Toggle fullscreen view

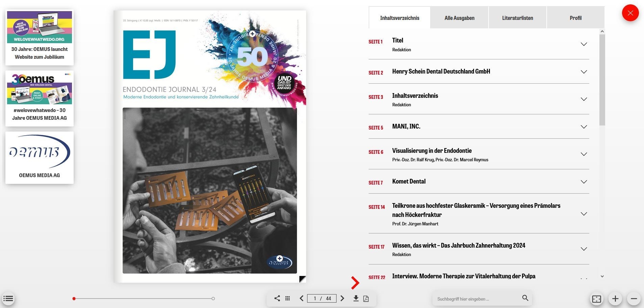point(597,299)
